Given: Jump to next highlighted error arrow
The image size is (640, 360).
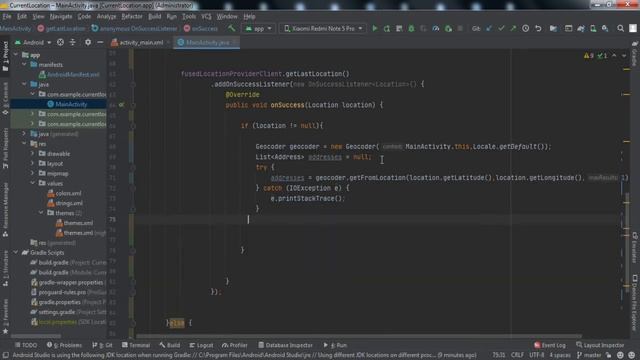Looking at the screenshot, I should pyautogui.click(x=624, y=56).
